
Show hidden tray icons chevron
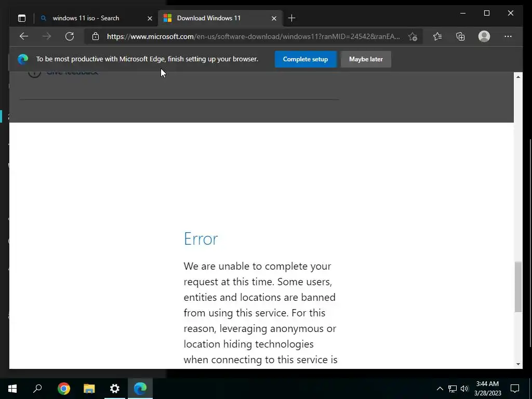tap(440, 389)
